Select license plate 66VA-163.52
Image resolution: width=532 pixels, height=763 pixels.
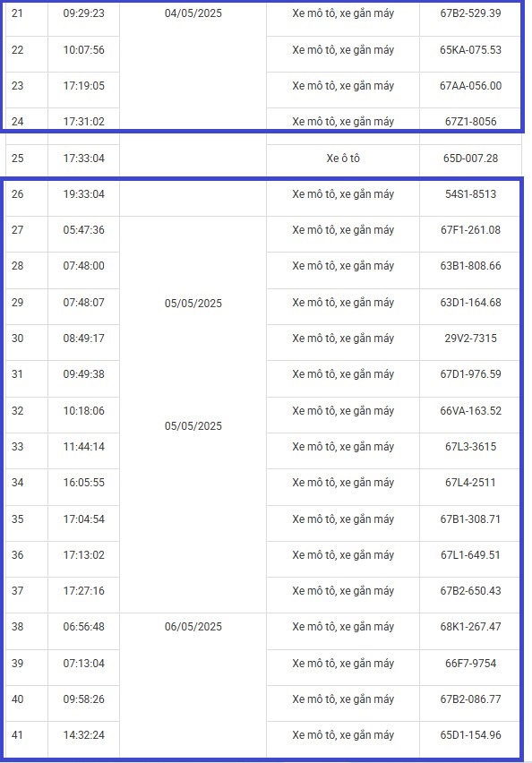click(x=470, y=411)
